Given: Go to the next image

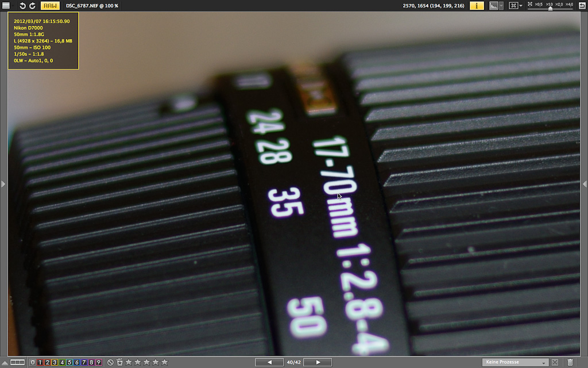Looking at the screenshot, I should [x=318, y=362].
